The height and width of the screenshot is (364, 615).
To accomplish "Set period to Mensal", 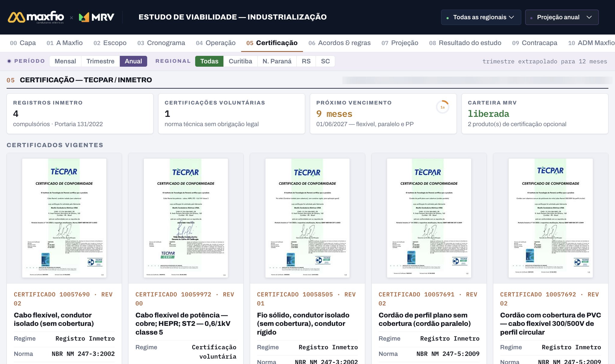I will click(x=65, y=61).
